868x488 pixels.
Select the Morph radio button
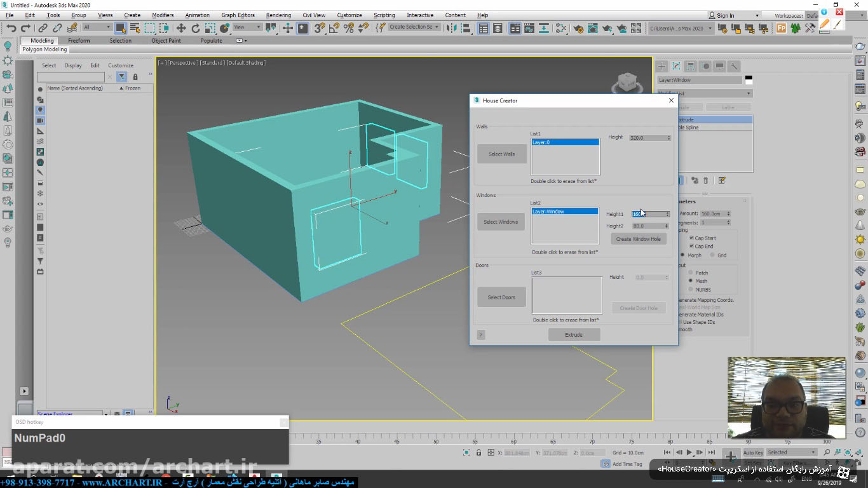683,255
